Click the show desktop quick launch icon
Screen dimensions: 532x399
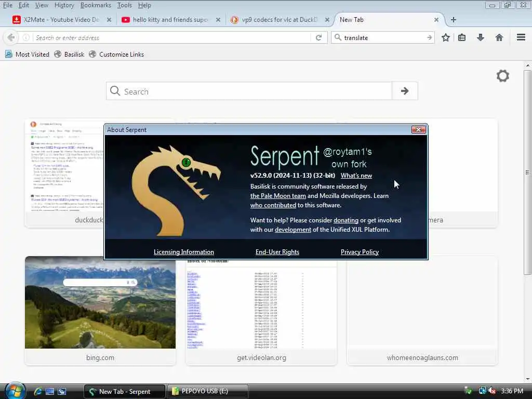(x=50, y=391)
